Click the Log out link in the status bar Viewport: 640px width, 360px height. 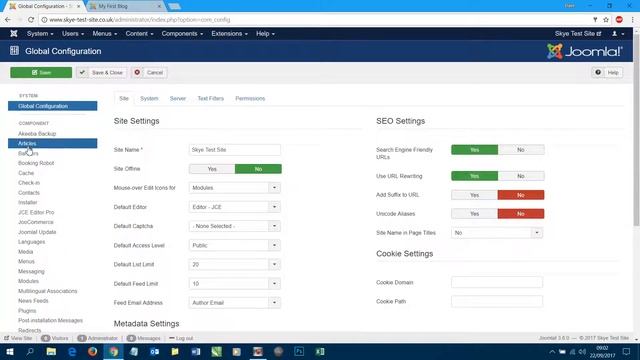[x=181, y=338]
